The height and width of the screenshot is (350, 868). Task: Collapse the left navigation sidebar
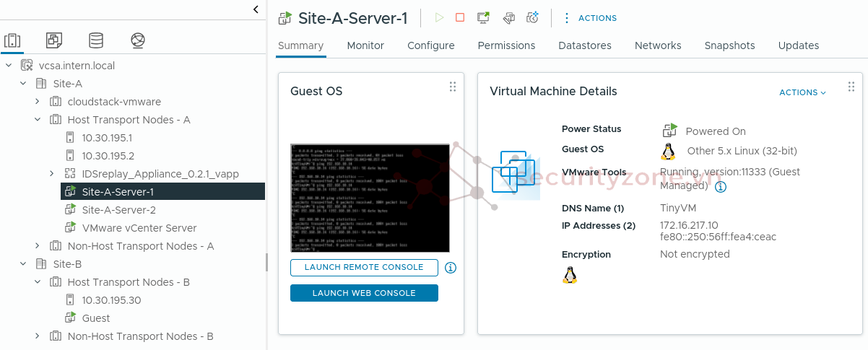(x=256, y=9)
